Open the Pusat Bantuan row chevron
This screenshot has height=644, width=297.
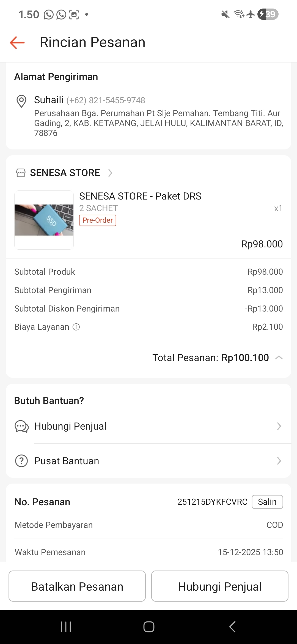point(279,461)
